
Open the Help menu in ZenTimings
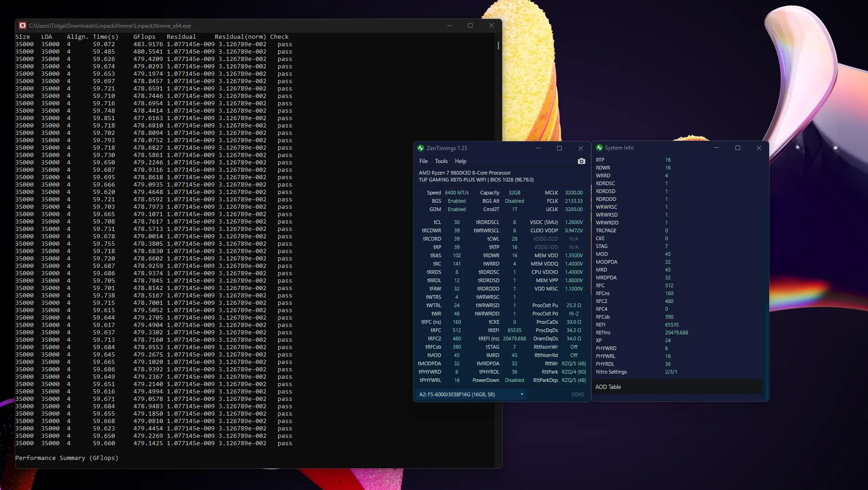pos(461,161)
